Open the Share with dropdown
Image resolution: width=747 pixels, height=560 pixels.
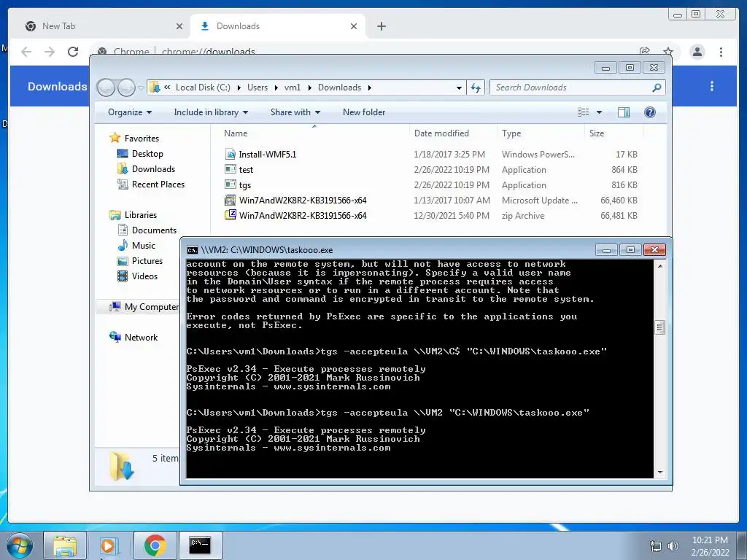[295, 112]
